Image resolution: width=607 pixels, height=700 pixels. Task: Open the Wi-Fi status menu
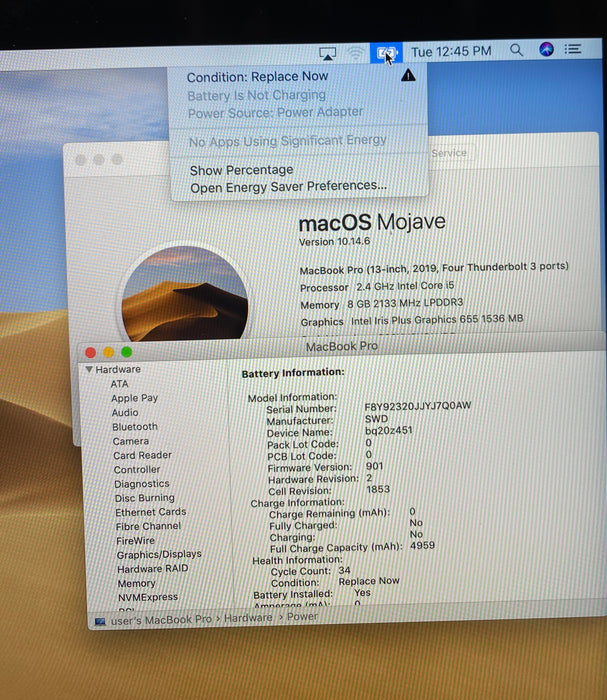(355, 54)
